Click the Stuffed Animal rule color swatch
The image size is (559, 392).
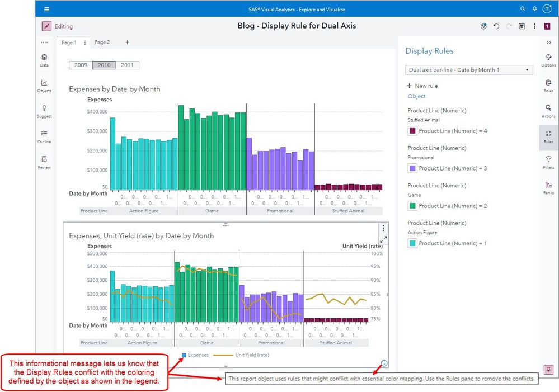coord(412,131)
